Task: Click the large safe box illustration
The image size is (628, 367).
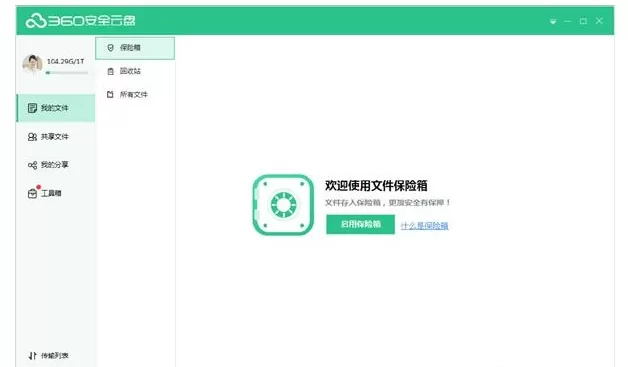Action: point(283,205)
